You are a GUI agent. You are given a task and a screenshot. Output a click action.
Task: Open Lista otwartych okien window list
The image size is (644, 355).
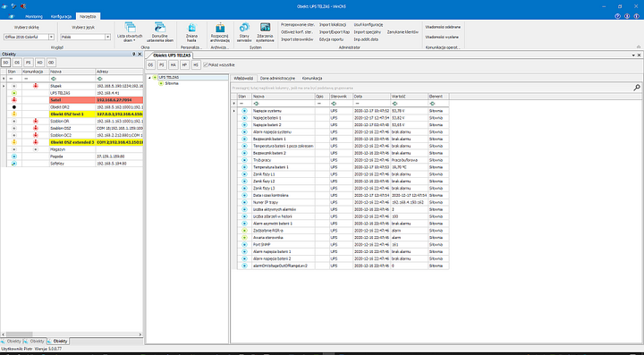(130, 32)
